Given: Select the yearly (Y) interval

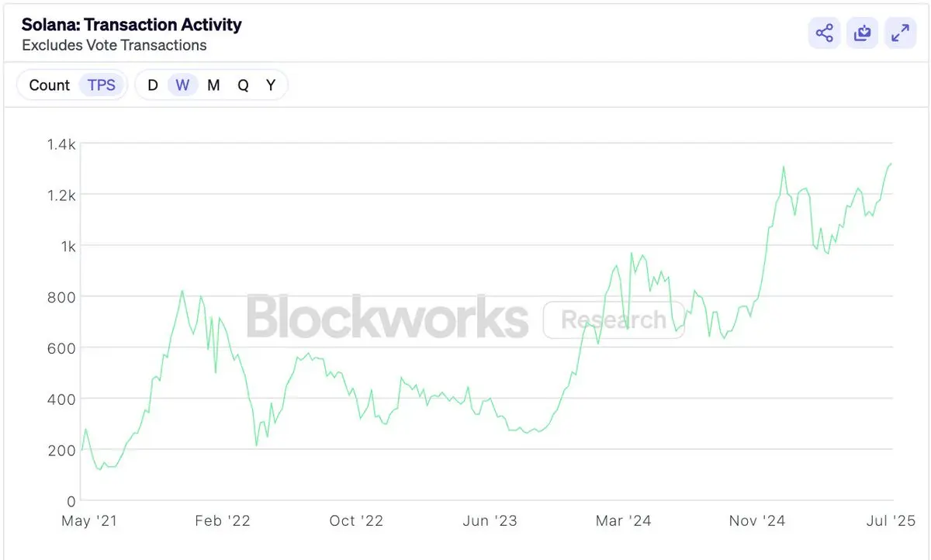Looking at the screenshot, I should coord(271,85).
